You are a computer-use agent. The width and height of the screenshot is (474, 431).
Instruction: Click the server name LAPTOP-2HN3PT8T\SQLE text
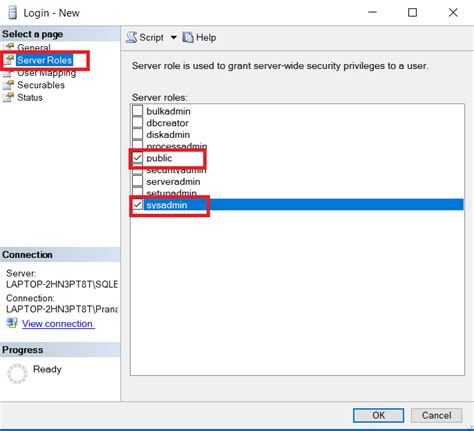[x=62, y=284]
